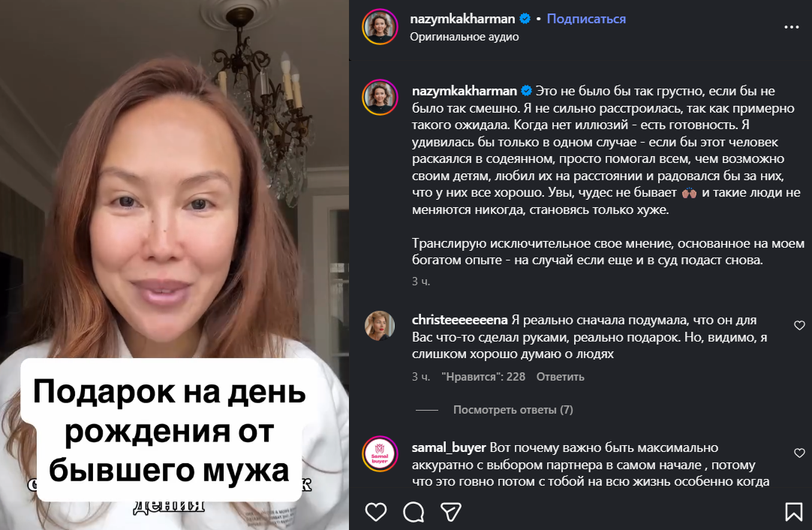Expand replies with Посмотреть ответы (7)
This screenshot has width=812, height=530.
[x=513, y=410]
